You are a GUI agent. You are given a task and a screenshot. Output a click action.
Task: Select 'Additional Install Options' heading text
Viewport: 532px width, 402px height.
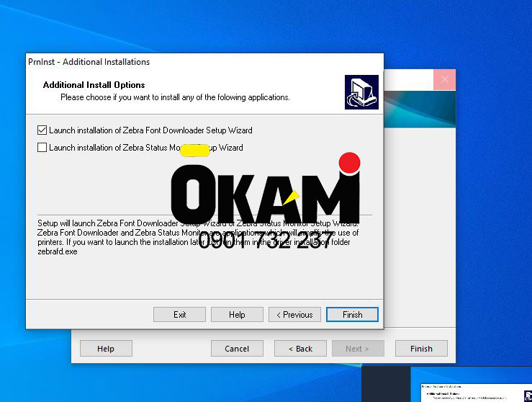pos(94,84)
